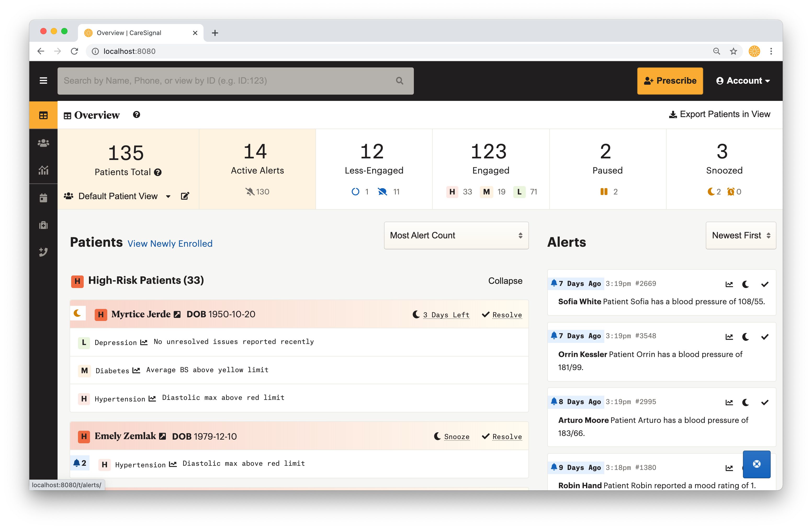Edit the Default Patient View with pencil icon
Viewport: 812px width, 529px height.
[x=185, y=196]
